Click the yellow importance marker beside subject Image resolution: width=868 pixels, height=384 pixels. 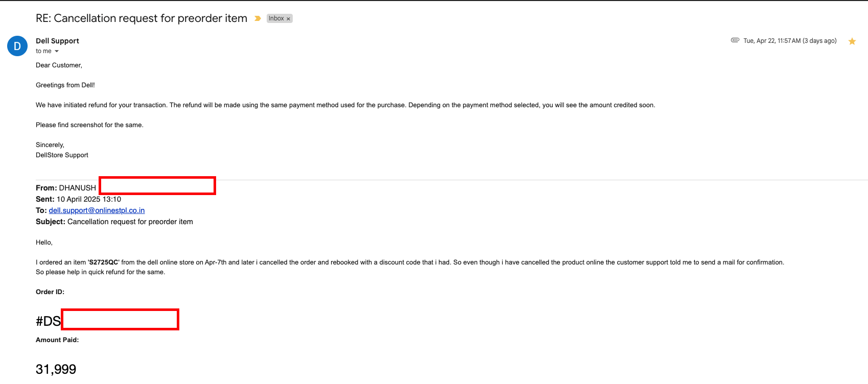[x=258, y=18]
